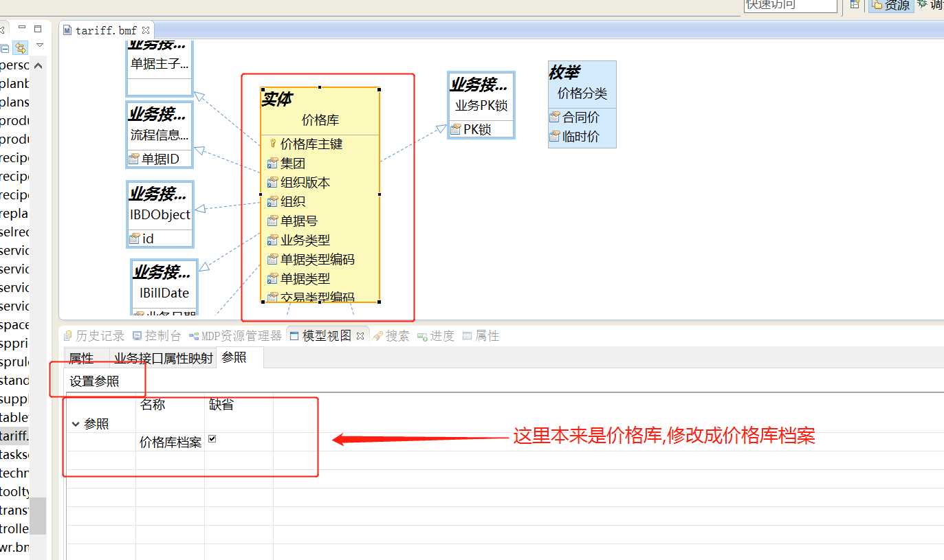
Task: Open the MDP资源管理器 view tab
Action: pos(235,336)
